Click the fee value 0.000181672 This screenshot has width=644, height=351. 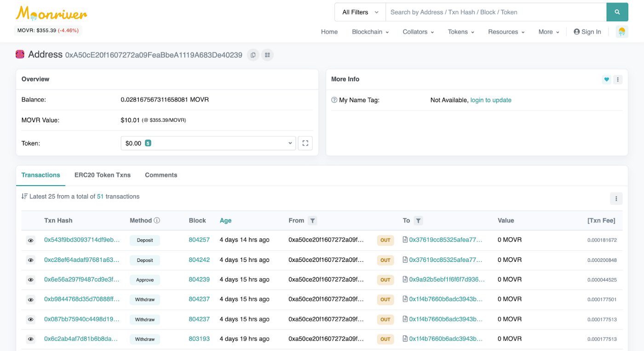click(602, 240)
